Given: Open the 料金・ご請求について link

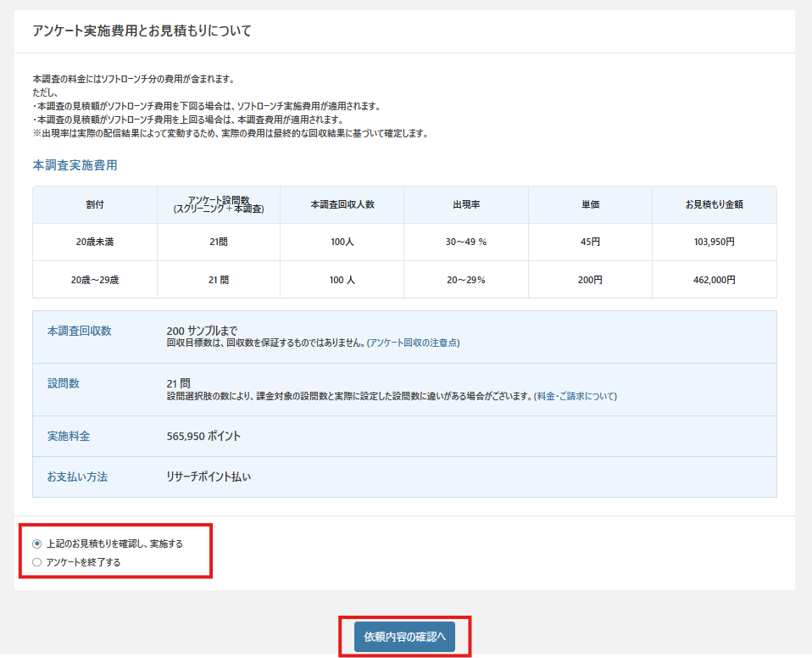Looking at the screenshot, I should click(x=576, y=396).
